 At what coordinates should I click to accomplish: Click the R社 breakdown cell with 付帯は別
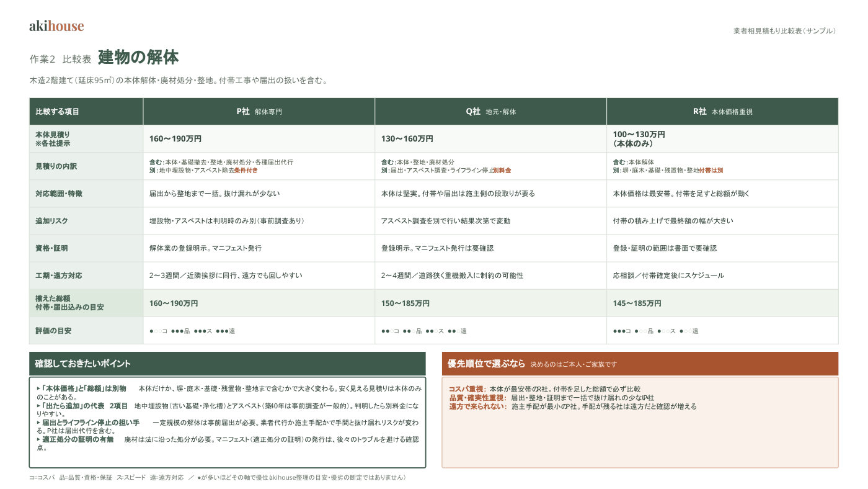point(722,166)
